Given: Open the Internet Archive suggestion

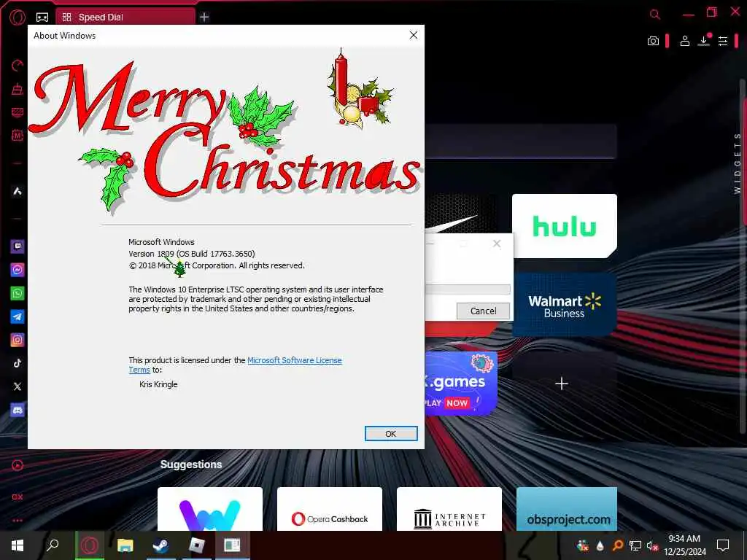Looking at the screenshot, I should 449,509.
